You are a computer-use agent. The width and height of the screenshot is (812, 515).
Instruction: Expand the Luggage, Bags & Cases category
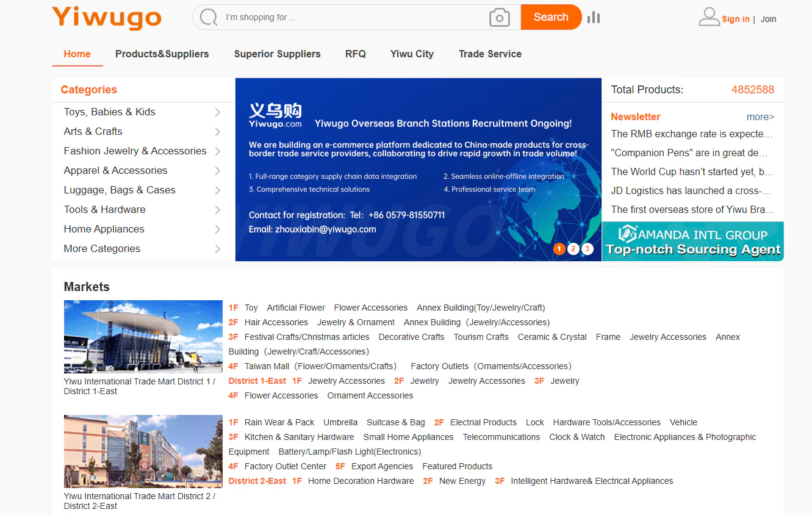click(x=217, y=190)
